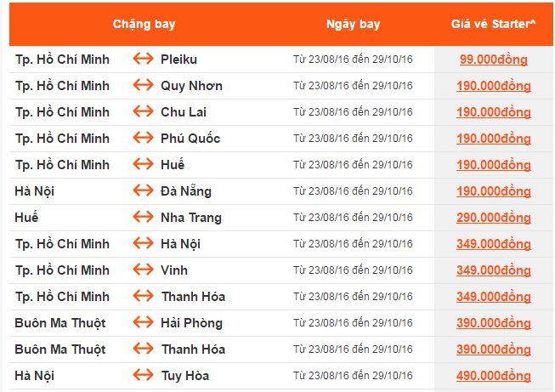555x392 pixels.
Task: Click the Ngày bay column header
Action: 352,24
